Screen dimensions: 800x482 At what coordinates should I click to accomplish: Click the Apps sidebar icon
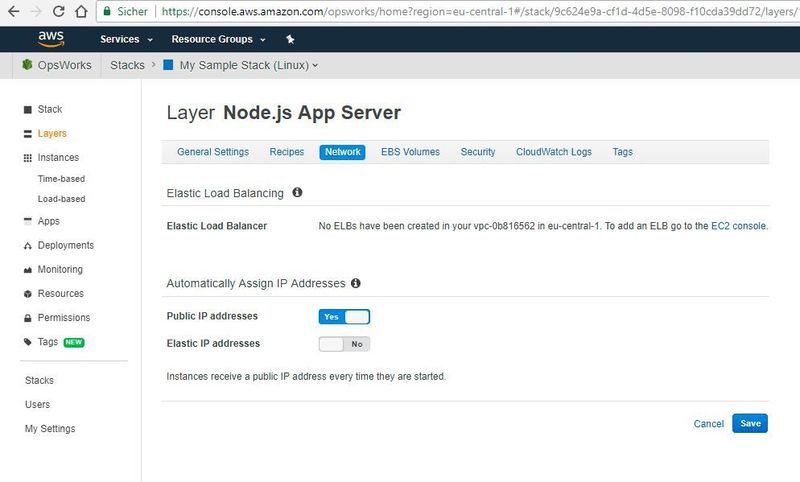(28, 221)
